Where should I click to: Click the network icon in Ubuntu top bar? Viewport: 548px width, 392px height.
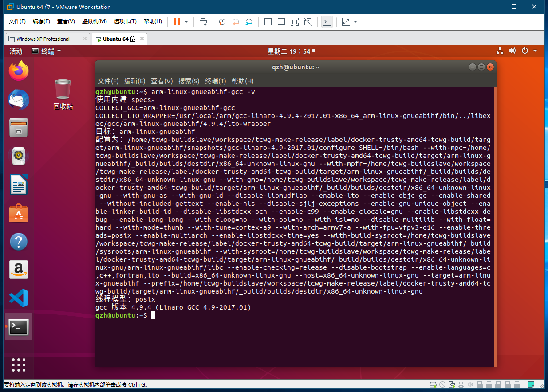pyautogui.click(x=500, y=51)
